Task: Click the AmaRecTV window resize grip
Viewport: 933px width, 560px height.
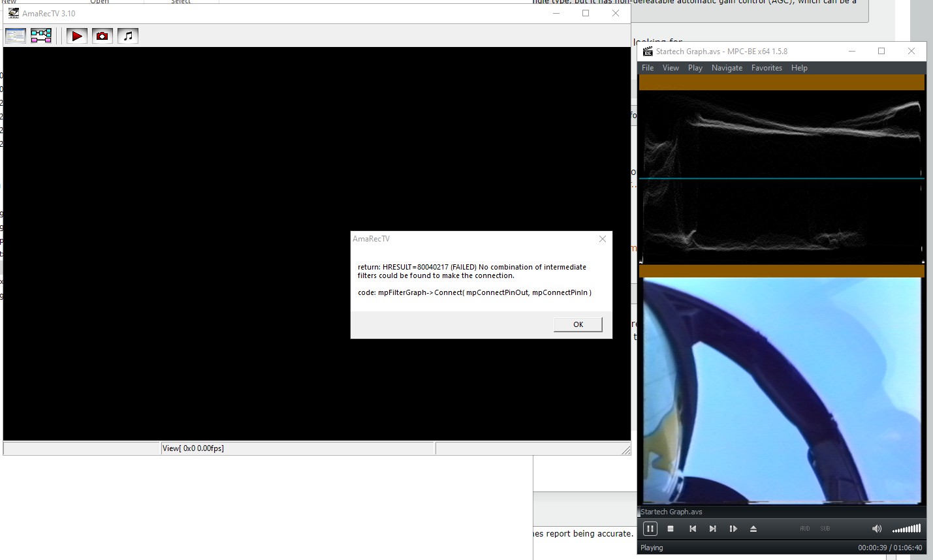Action: pos(625,450)
